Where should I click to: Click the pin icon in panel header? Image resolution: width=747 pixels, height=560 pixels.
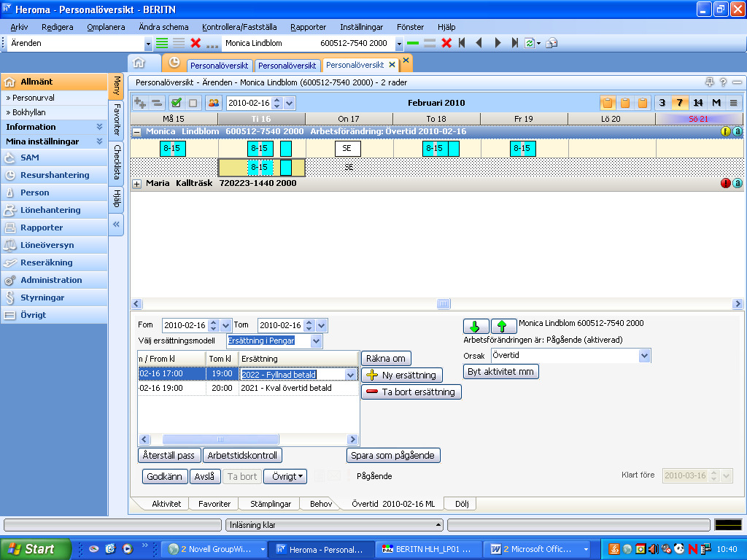[709, 82]
